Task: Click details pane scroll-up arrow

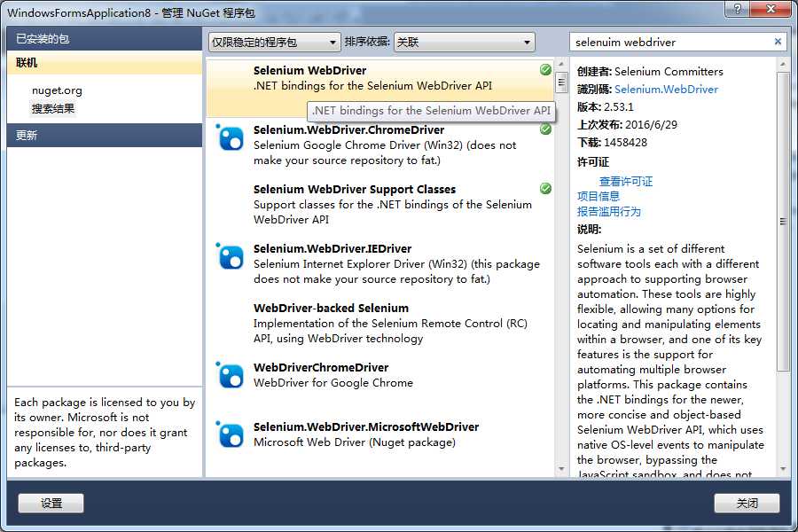Action: pos(783,64)
